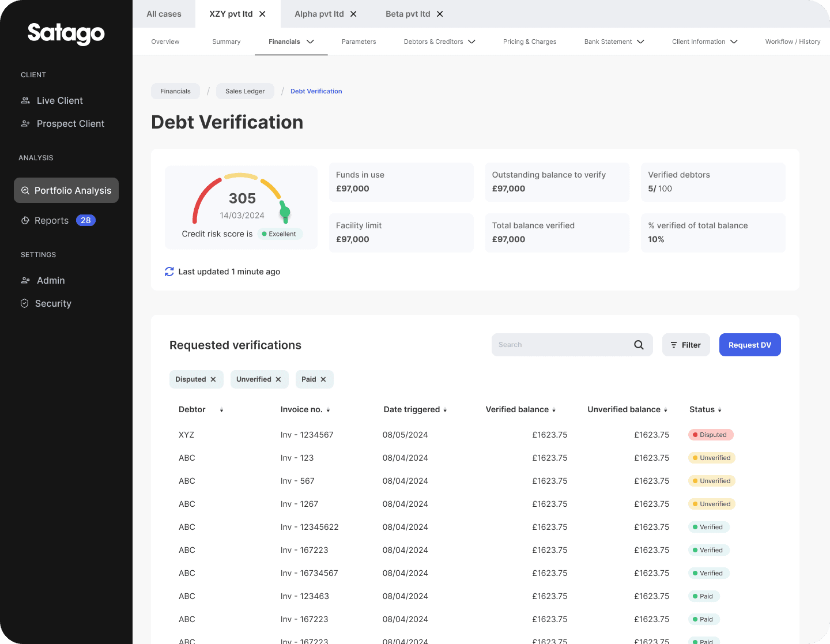Click the 08/05/2024 date cell
Image resolution: width=830 pixels, height=644 pixels.
point(405,435)
